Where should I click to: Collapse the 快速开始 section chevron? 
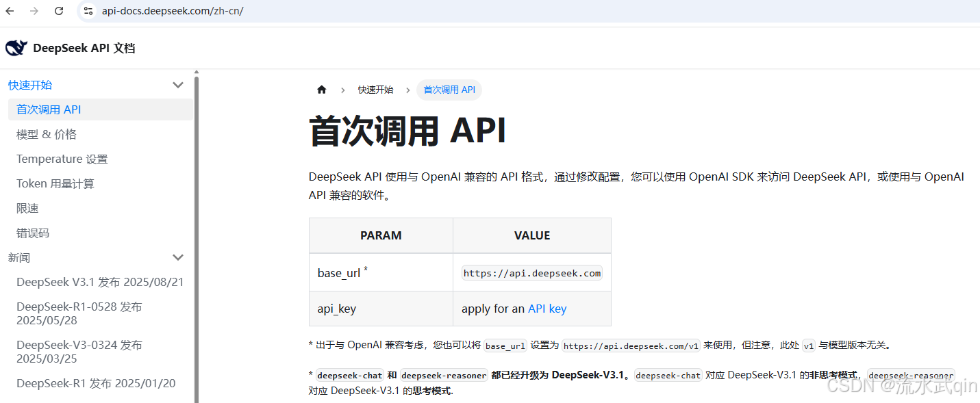(178, 85)
